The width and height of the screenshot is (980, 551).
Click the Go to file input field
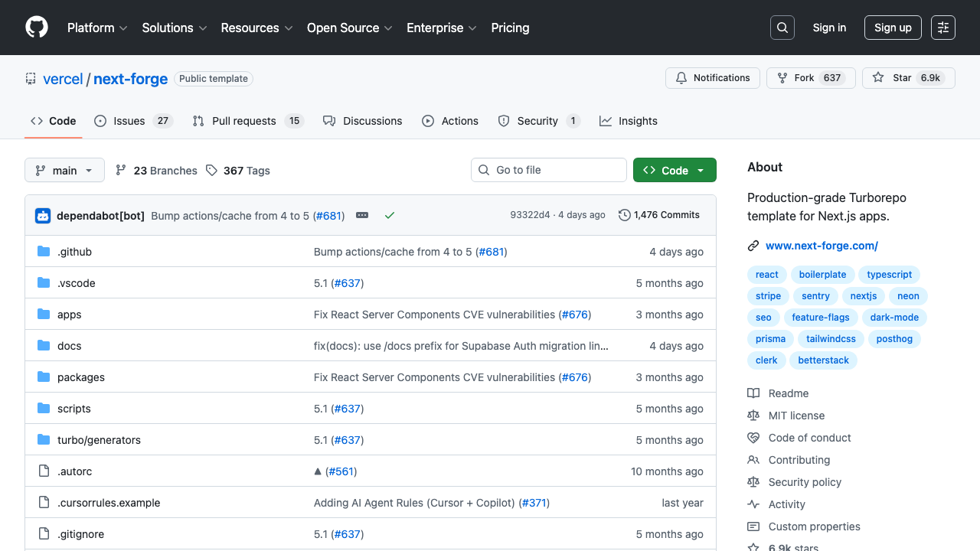(x=548, y=169)
